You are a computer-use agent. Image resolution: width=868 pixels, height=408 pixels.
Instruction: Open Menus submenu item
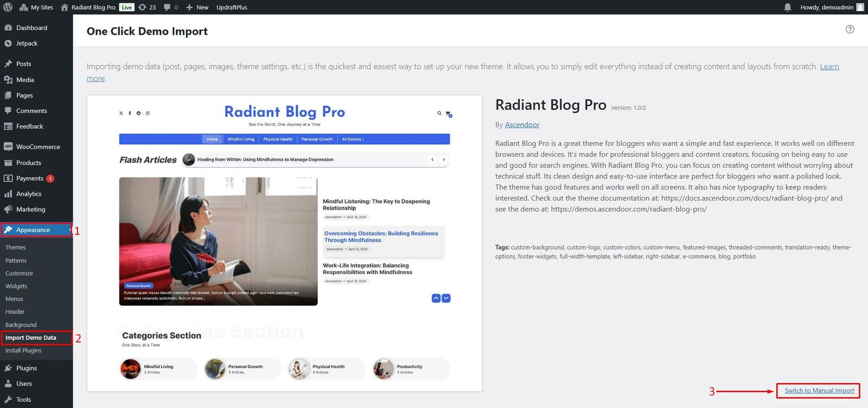coord(14,299)
